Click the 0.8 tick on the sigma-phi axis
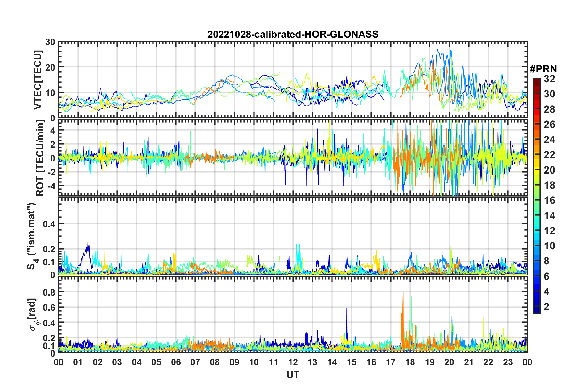Image resolution: width=586 pixels, height=392 pixels. (x=49, y=292)
